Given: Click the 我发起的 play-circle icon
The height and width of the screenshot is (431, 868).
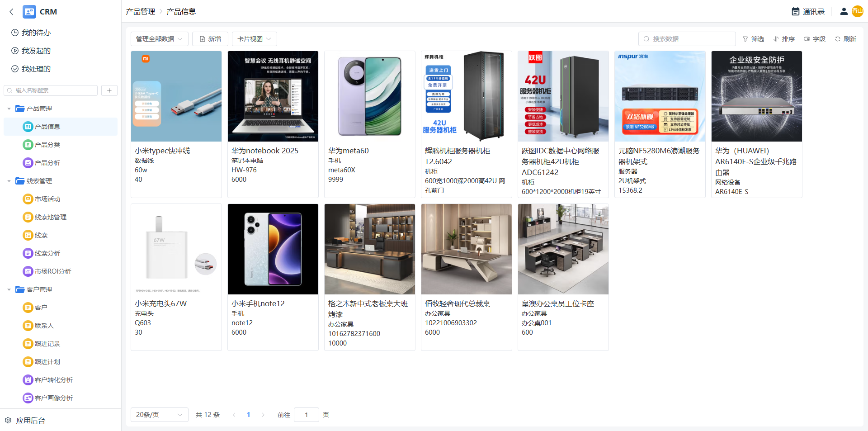Looking at the screenshot, I should click(15, 51).
